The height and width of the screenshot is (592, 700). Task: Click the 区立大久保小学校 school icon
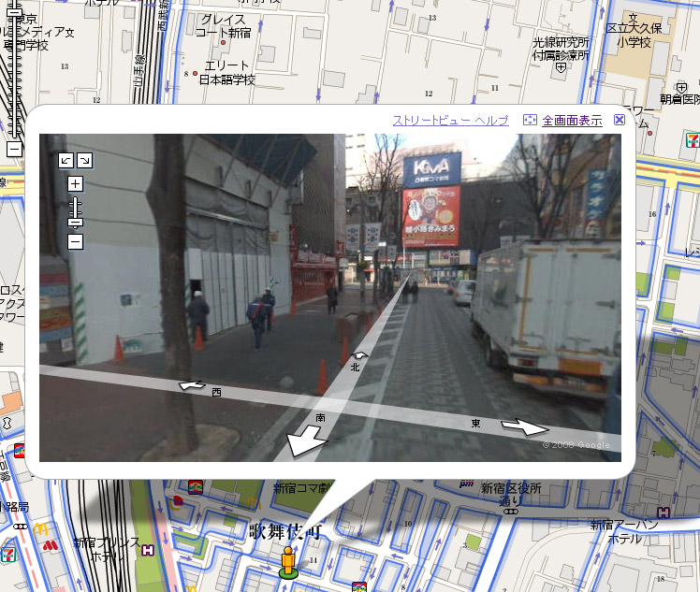click(x=633, y=18)
